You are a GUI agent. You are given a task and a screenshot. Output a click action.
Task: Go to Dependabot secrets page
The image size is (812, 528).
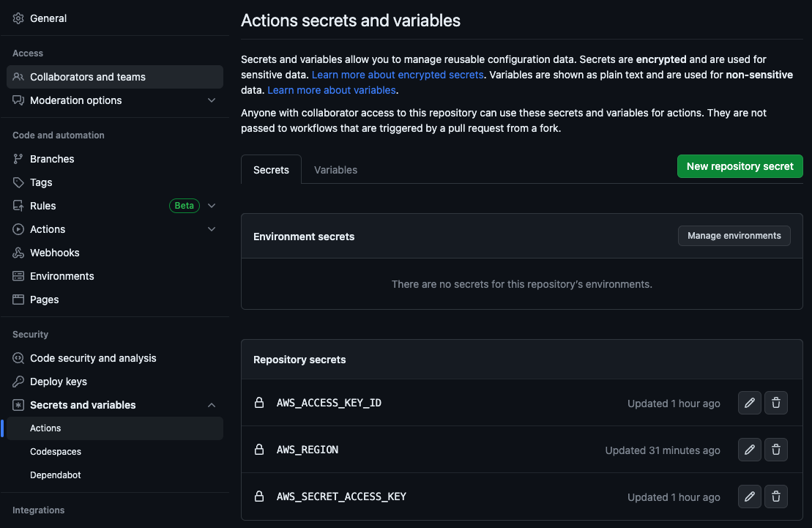click(56, 475)
